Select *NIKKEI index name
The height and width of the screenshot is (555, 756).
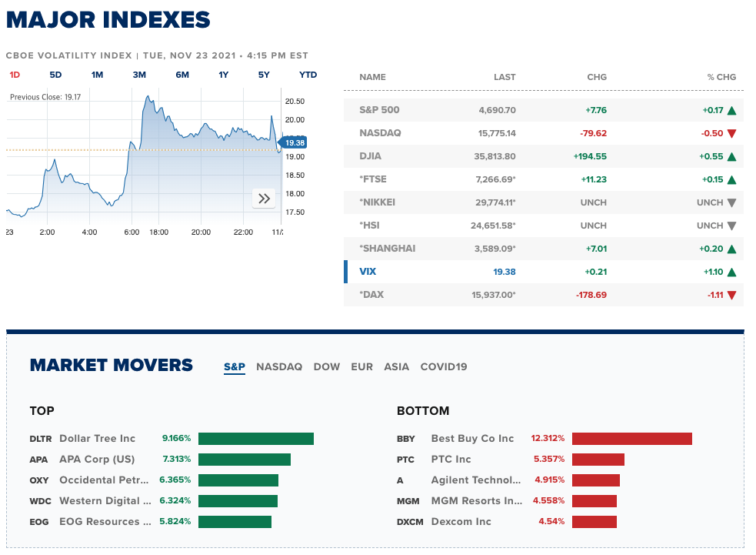[377, 202]
